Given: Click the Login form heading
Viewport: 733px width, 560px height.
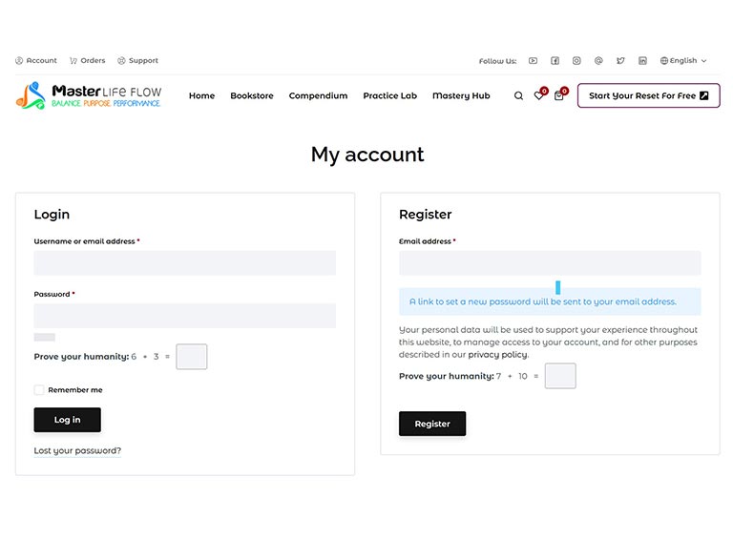Looking at the screenshot, I should (x=52, y=215).
